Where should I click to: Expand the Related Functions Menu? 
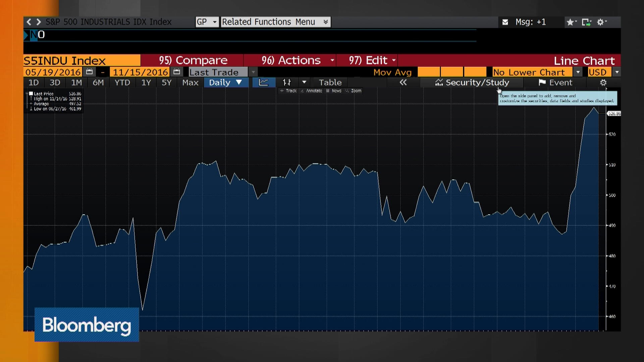(276, 22)
